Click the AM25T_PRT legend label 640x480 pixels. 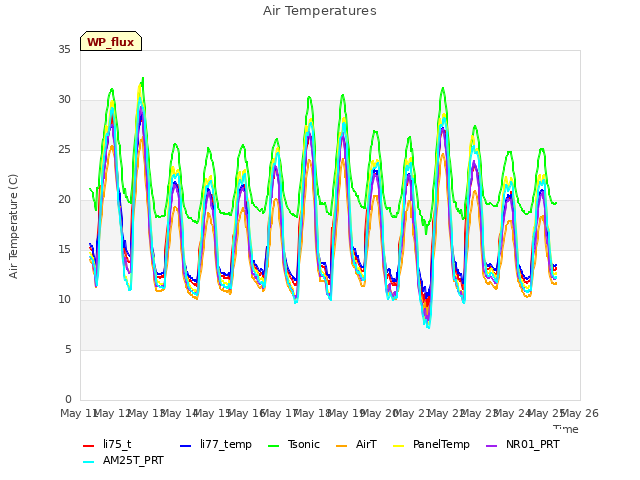pos(133,460)
